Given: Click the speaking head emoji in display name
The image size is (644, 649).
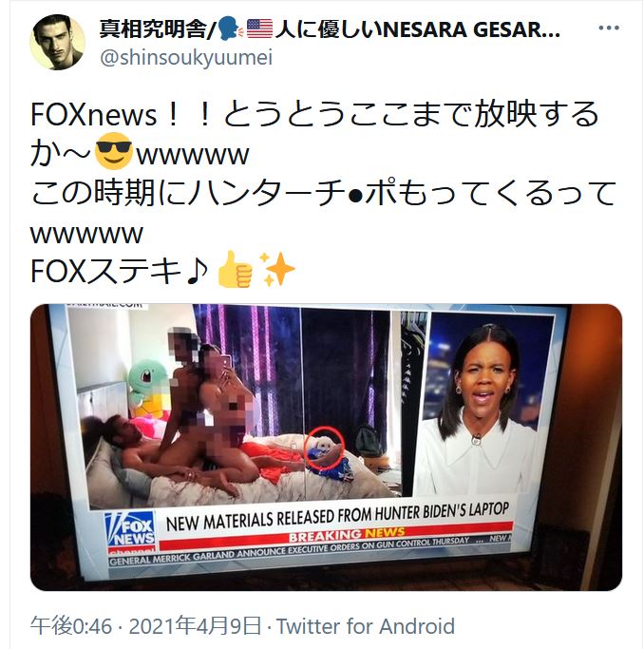Looking at the screenshot, I should 229,29.
